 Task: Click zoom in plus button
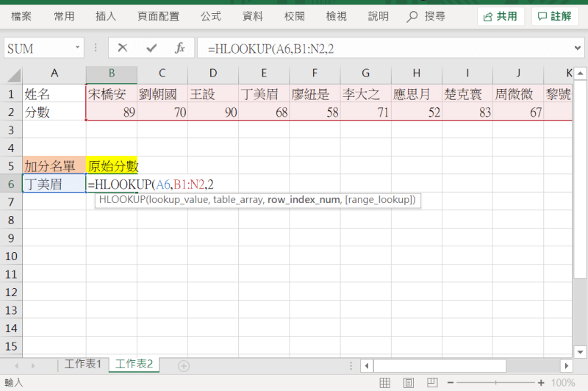[x=541, y=383]
